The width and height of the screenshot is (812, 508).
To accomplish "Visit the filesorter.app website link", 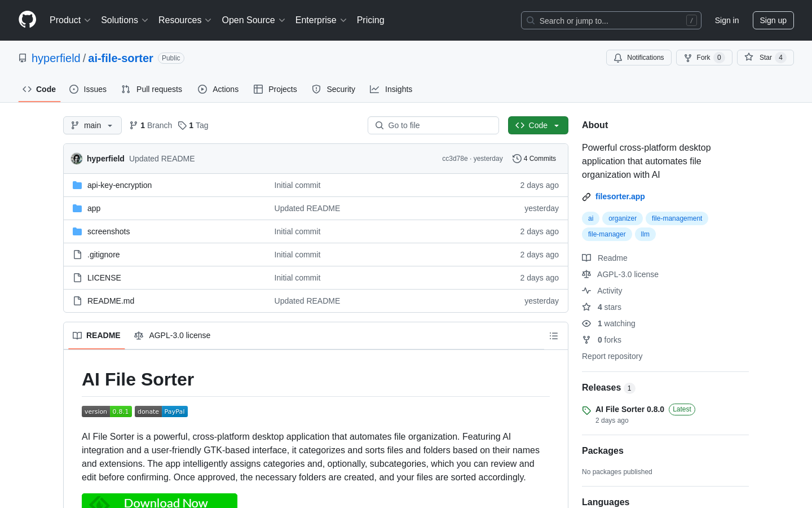I will click(x=620, y=196).
